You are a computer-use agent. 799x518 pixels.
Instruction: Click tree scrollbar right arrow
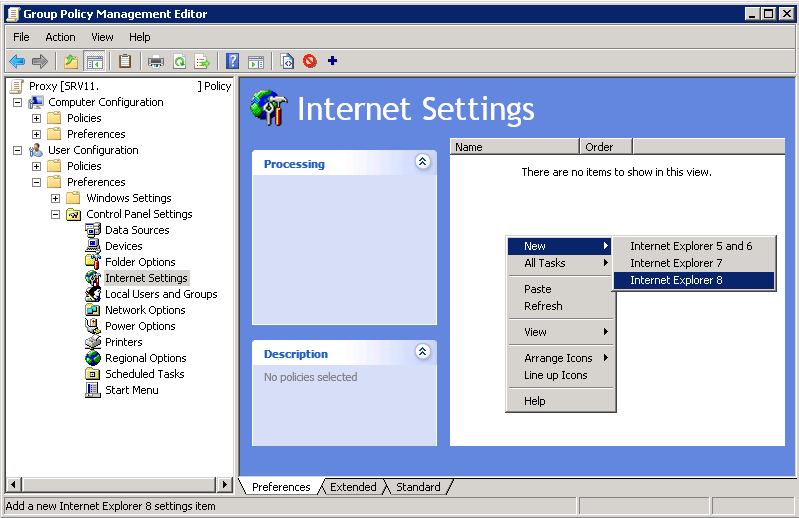coord(224,484)
